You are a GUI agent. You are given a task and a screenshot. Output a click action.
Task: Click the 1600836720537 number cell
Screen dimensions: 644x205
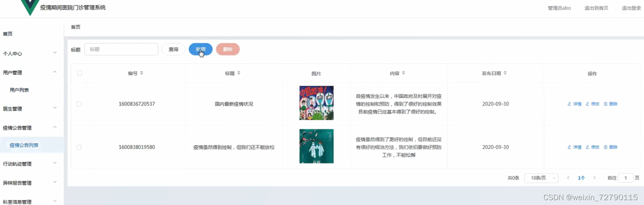137,104
